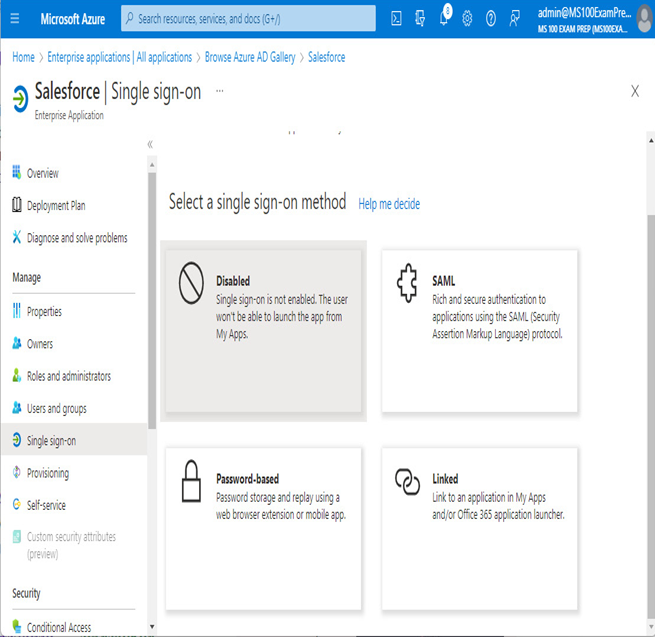This screenshot has height=637, width=655.
Task: Open the Azure portal hamburger menu
Action: 15,18
